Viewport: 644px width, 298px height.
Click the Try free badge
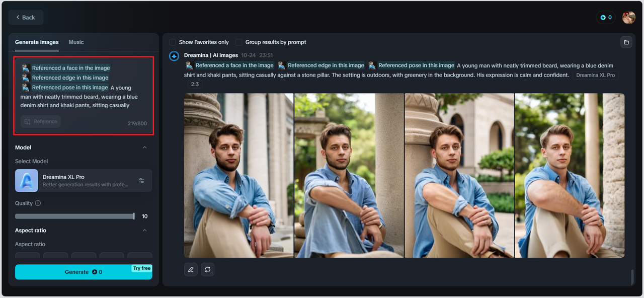coord(142,268)
